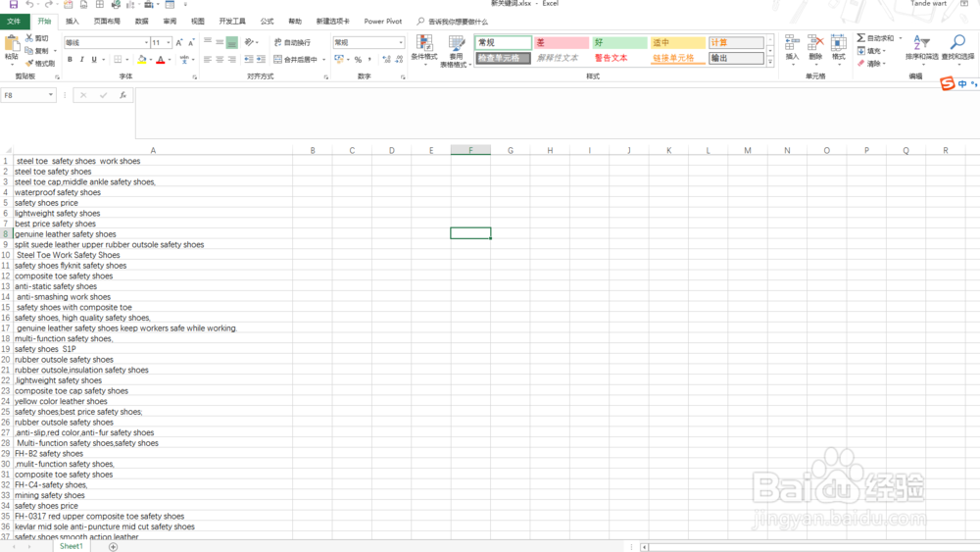The image size is (980, 552).
Task: Click the Format Painter (格式刷) brush
Action: [28, 63]
